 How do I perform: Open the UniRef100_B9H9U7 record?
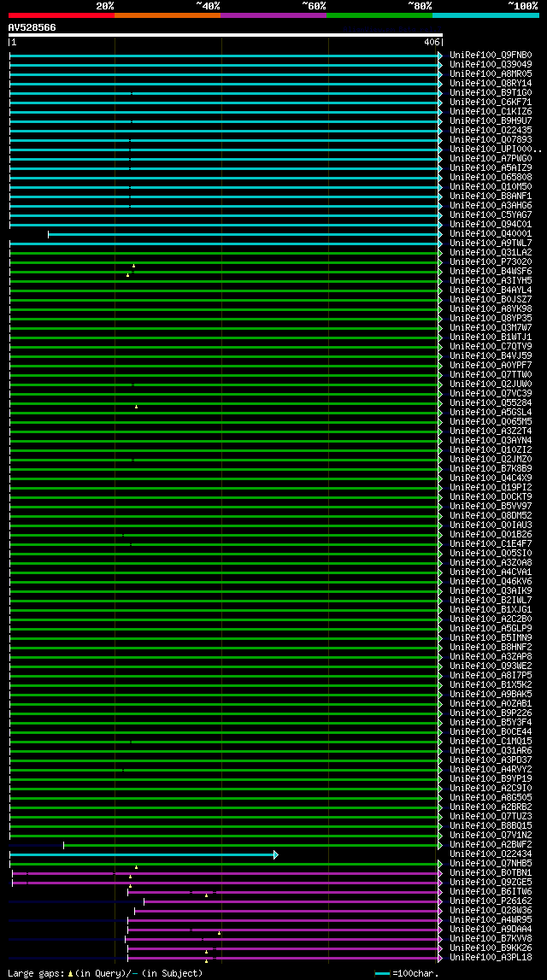click(x=491, y=120)
